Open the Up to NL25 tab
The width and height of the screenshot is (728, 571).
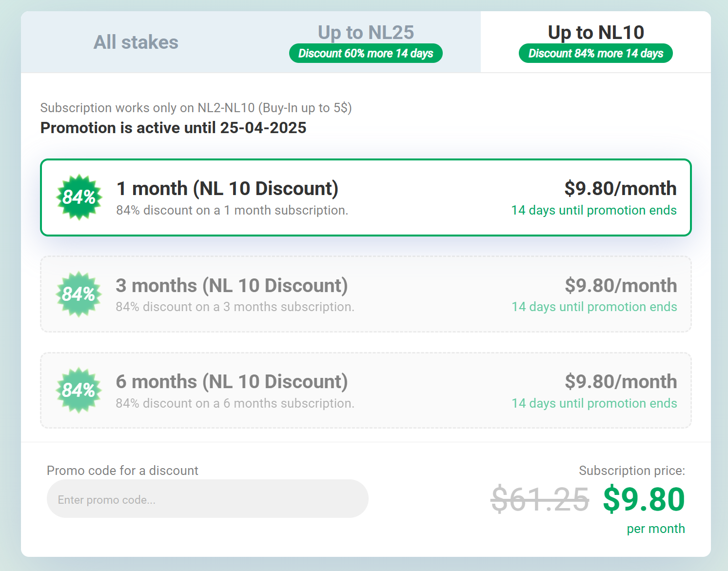coord(366,33)
